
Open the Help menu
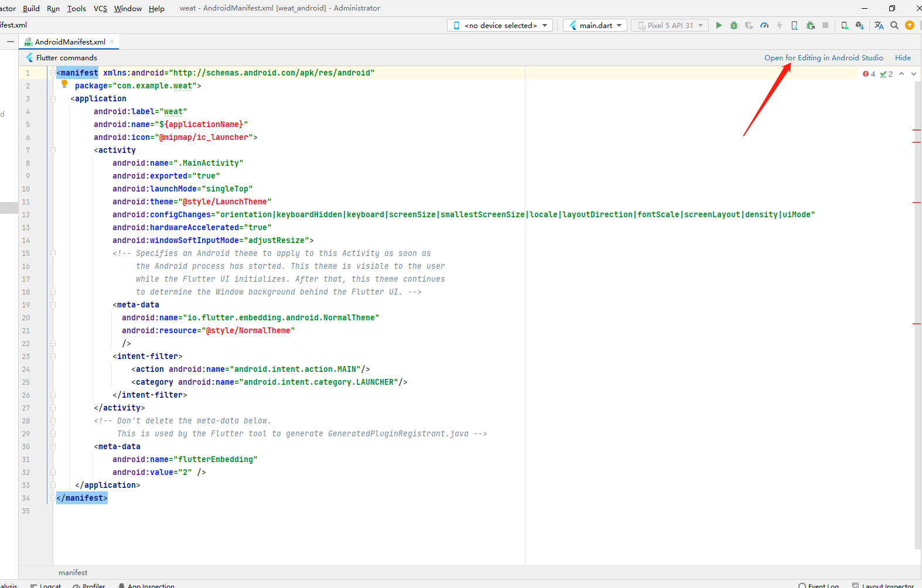click(x=156, y=8)
